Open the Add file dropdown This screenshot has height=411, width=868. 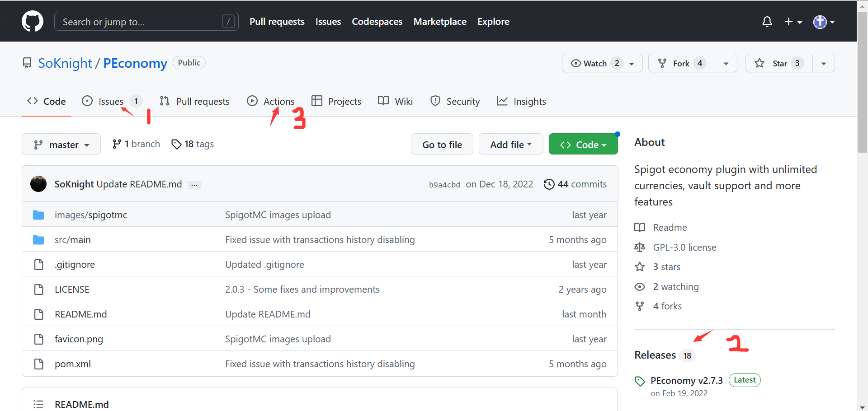click(x=511, y=145)
